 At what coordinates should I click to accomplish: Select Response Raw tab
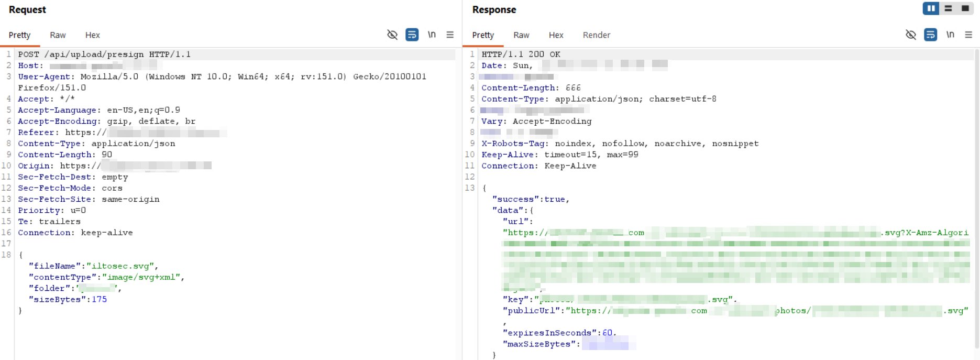(x=521, y=35)
